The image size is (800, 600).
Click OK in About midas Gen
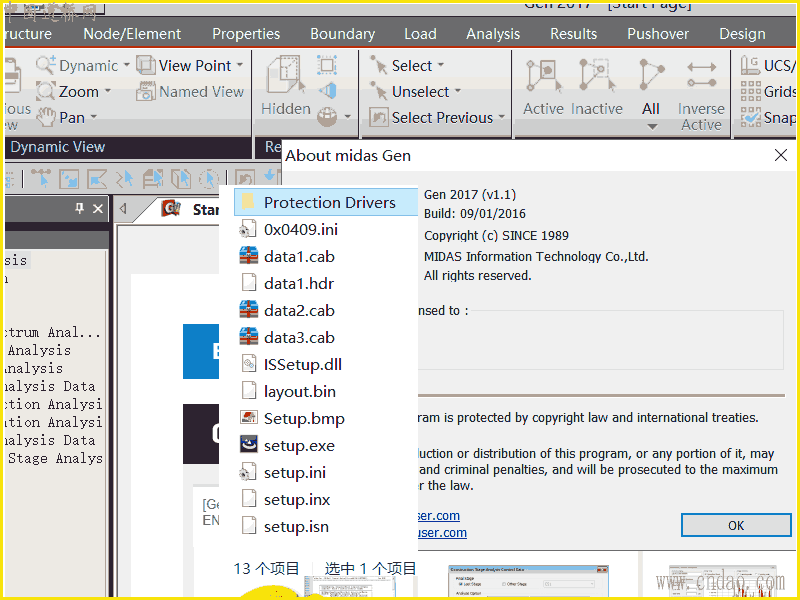[x=736, y=525]
